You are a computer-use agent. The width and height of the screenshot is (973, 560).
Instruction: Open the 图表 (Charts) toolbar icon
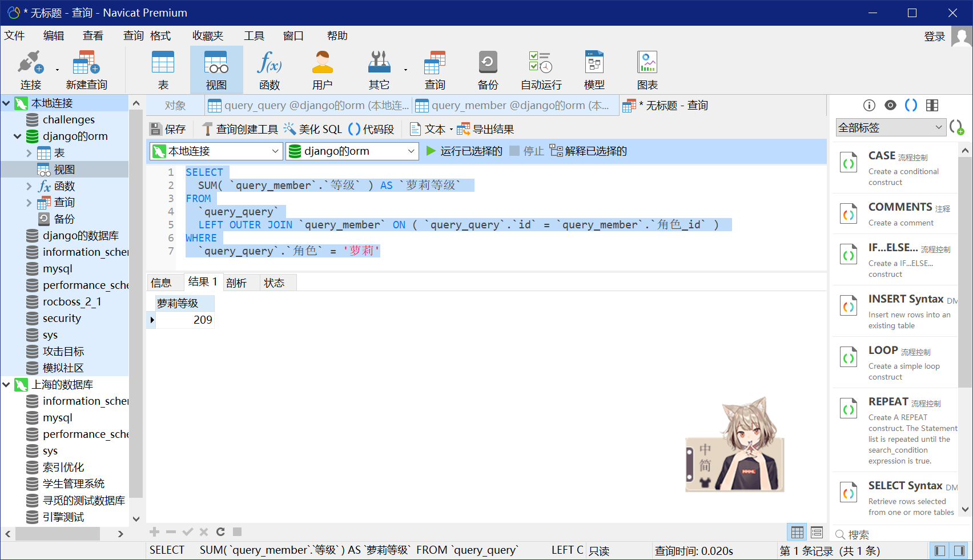647,69
